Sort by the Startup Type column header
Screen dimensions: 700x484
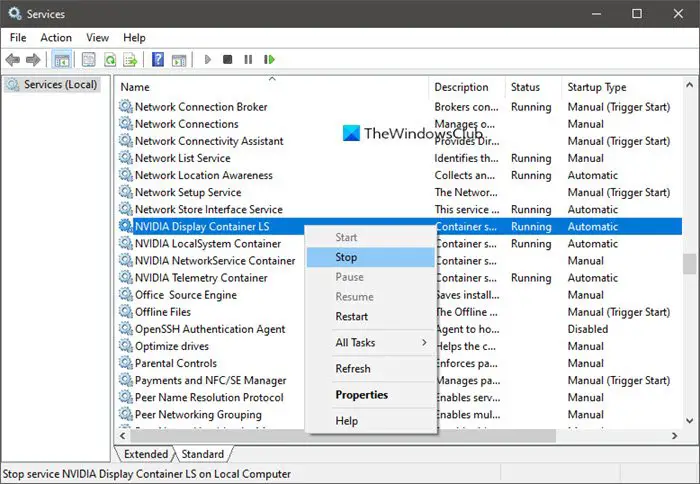coord(622,87)
